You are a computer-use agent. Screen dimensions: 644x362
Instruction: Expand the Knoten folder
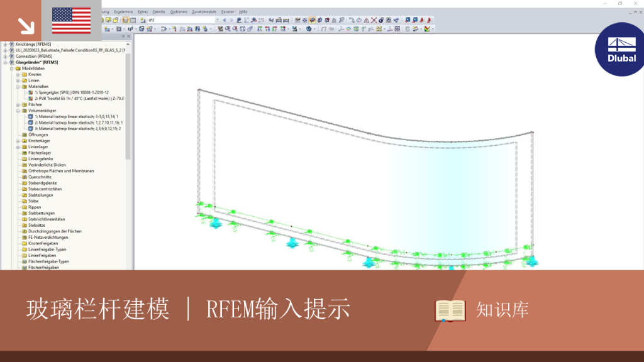click(18, 75)
